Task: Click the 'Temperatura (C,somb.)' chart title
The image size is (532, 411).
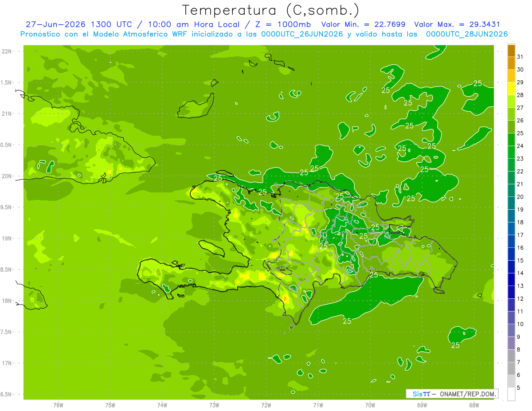Action: coord(271,10)
